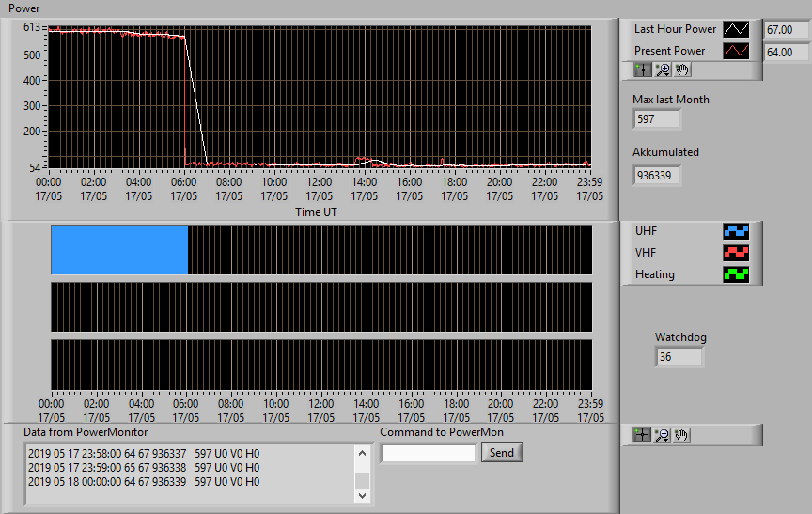Viewport: 812px width, 514px height.
Task: Focus the Command to PowerMon text field
Action: tap(429, 454)
